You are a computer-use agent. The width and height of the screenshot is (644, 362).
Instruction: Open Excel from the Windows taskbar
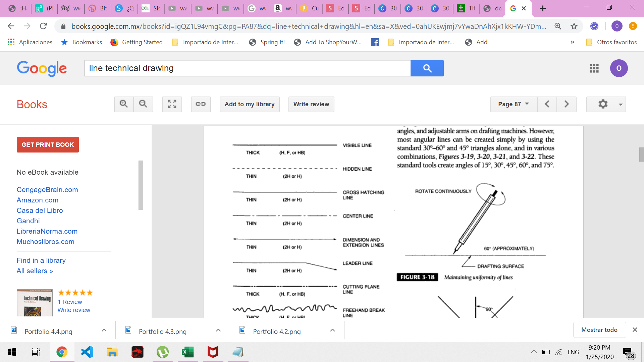coord(187,352)
